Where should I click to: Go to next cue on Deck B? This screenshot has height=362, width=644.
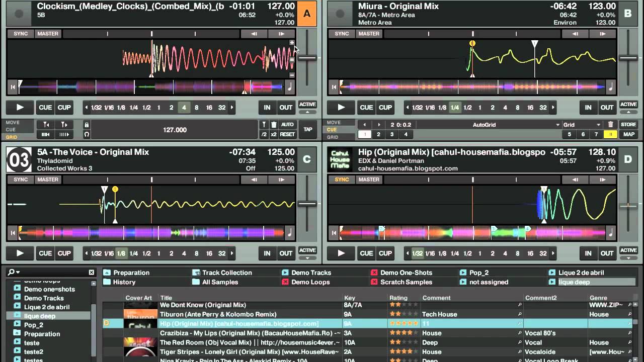(x=379, y=125)
